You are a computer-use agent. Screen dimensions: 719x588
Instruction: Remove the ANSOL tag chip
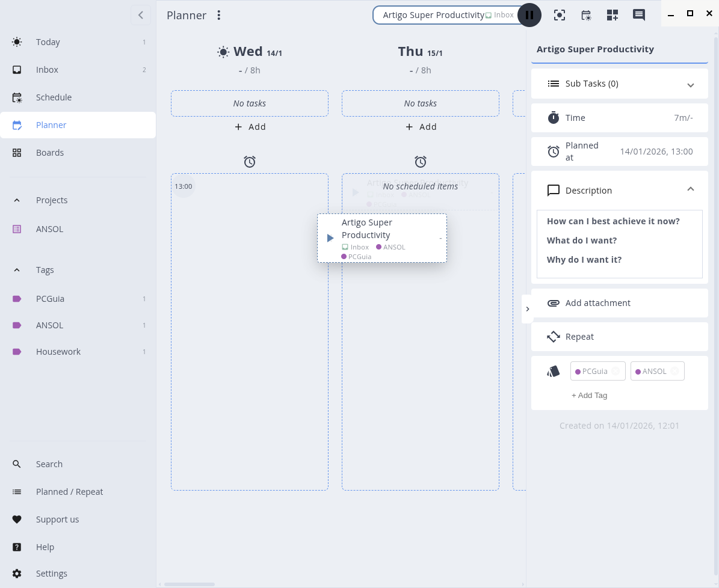(674, 372)
